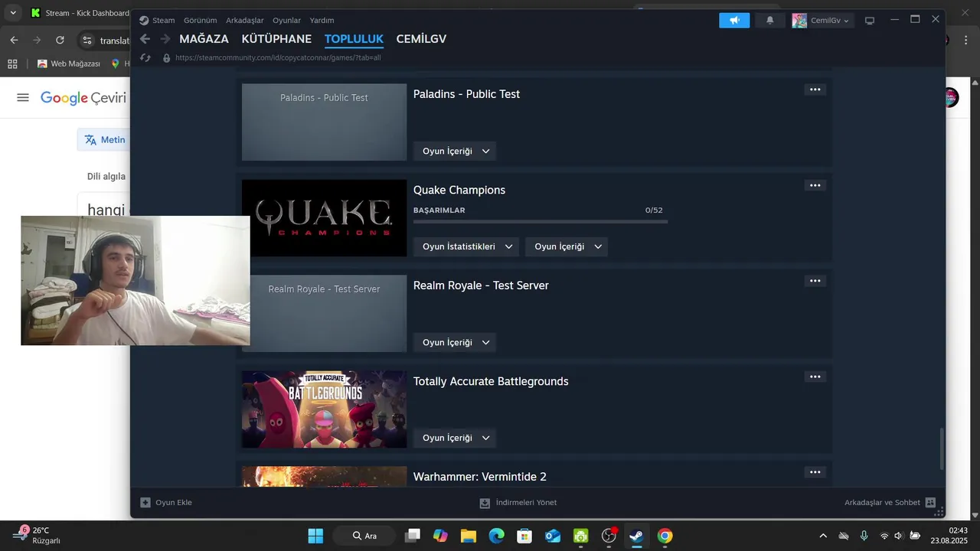
Task: Click the Oyun Ekle plus icon
Action: 145,503
